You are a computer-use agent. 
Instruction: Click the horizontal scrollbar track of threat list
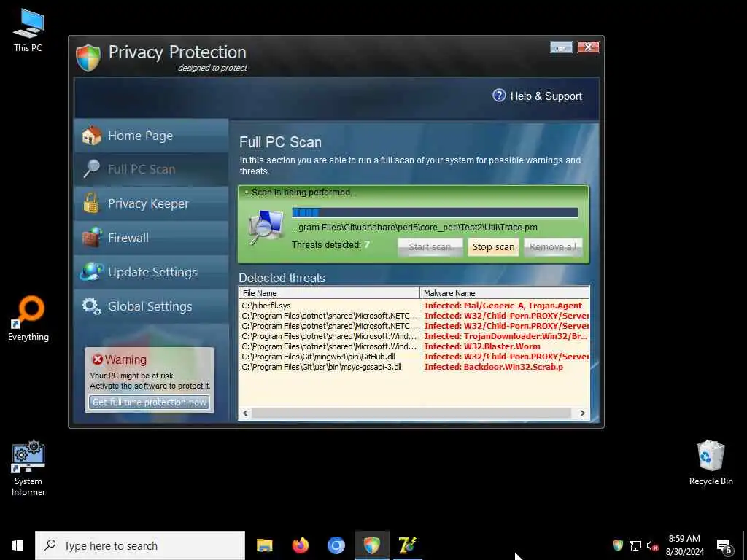click(x=411, y=413)
